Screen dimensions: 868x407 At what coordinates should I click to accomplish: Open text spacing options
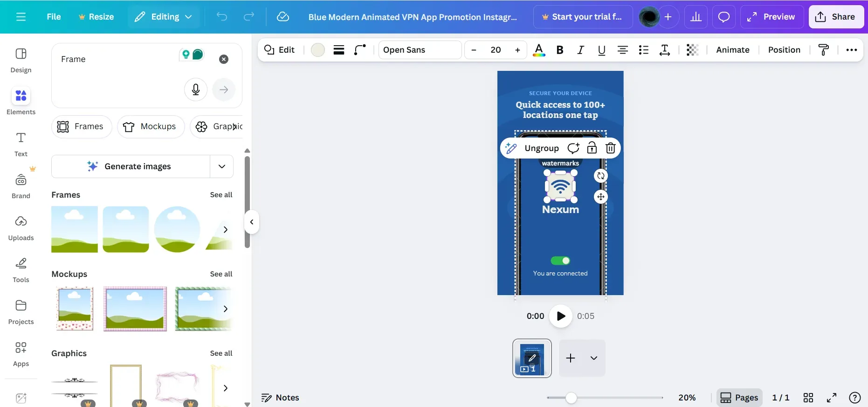pos(665,50)
